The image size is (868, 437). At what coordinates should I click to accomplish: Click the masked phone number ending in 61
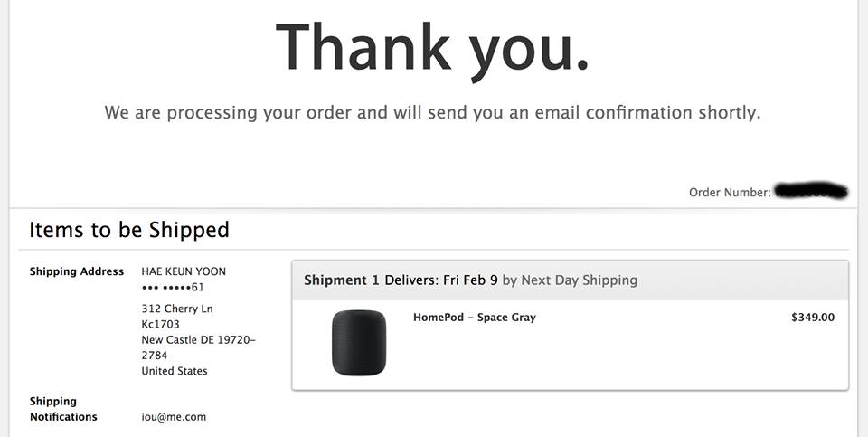click(x=173, y=287)
